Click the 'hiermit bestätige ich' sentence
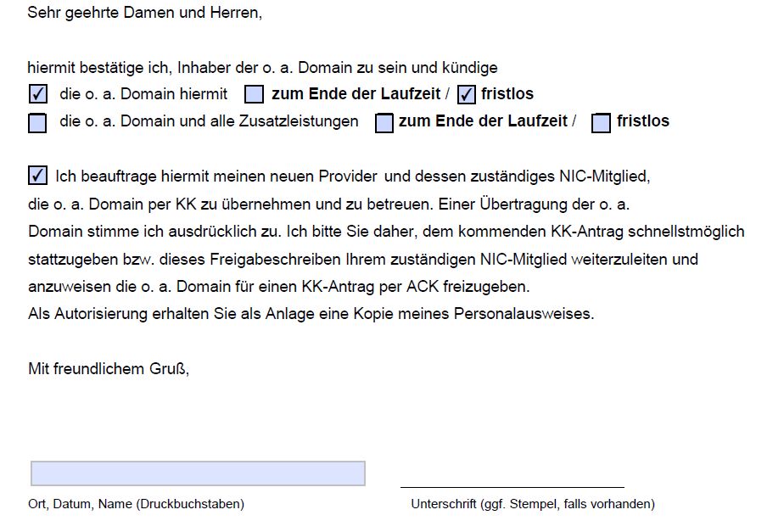The height and width of the screenshot is (532, 784). point(262,68)
